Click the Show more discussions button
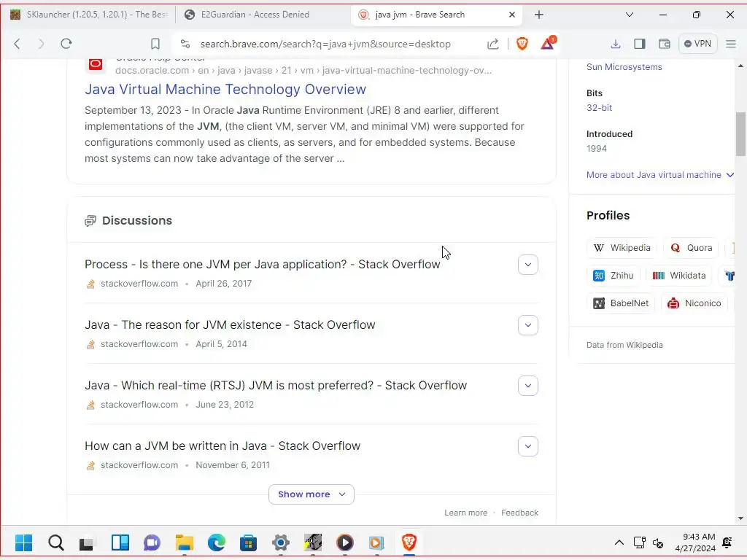The width and height of the screenshot is (747, 560). (311, 494)
